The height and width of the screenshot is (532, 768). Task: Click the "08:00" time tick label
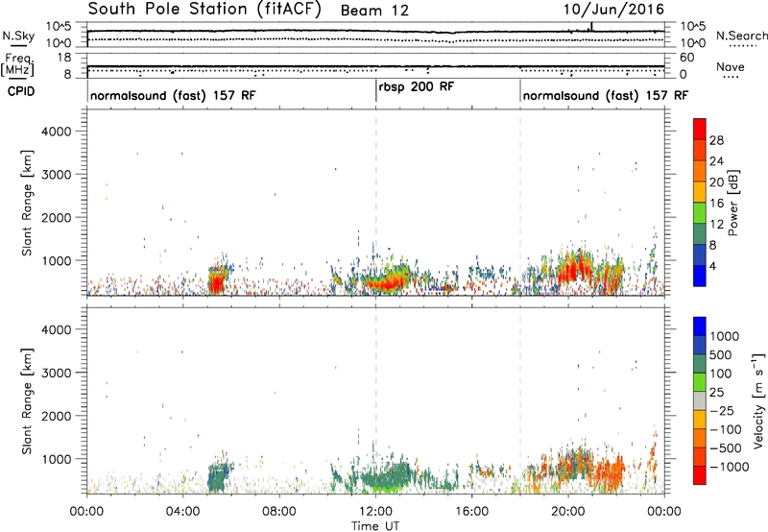[x=279, y=512]
